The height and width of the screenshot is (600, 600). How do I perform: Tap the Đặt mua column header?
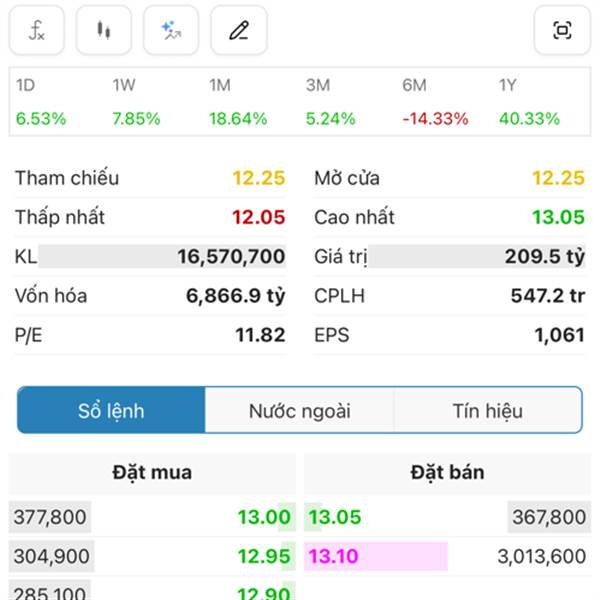(x=152, y=473)
